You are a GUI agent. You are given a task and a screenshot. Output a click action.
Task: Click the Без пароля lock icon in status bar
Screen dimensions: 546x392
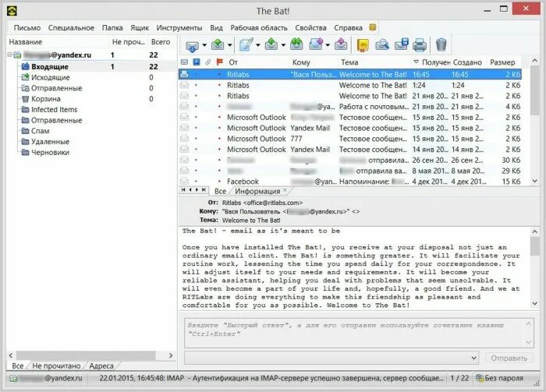tap(480, 378)
